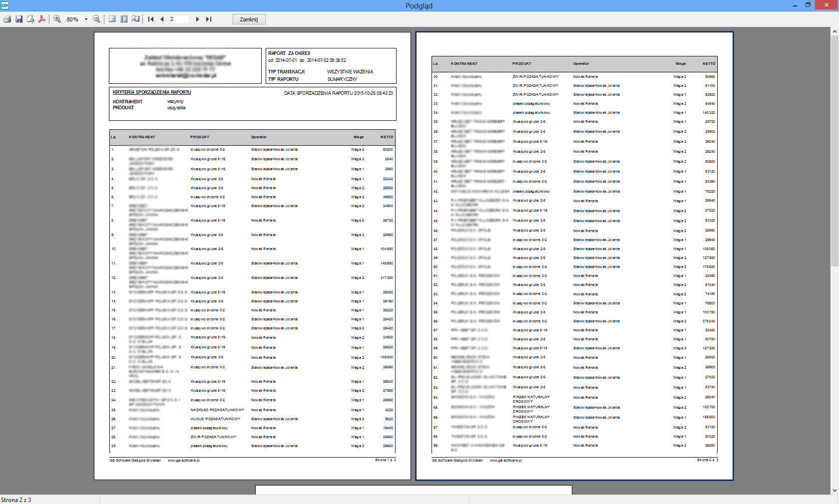Screen dimensions: 839x504
Task: Go to the first page
Action: click(x=151, y=19)
